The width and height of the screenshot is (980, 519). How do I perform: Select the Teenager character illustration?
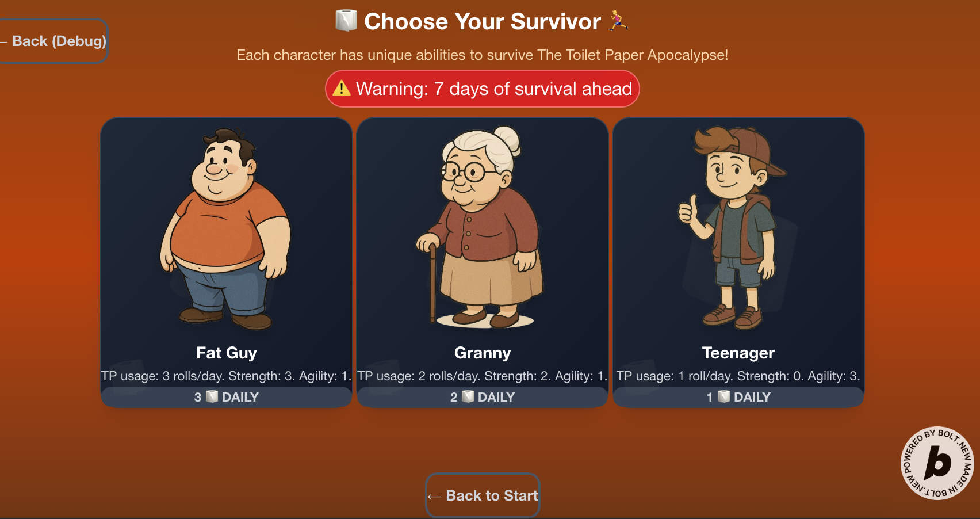(734, 228)
